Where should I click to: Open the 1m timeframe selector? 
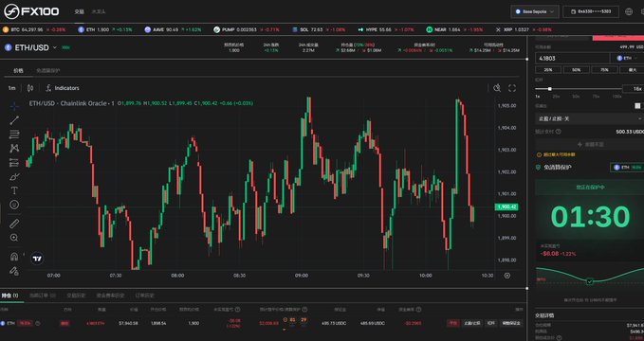click(12, 88)
